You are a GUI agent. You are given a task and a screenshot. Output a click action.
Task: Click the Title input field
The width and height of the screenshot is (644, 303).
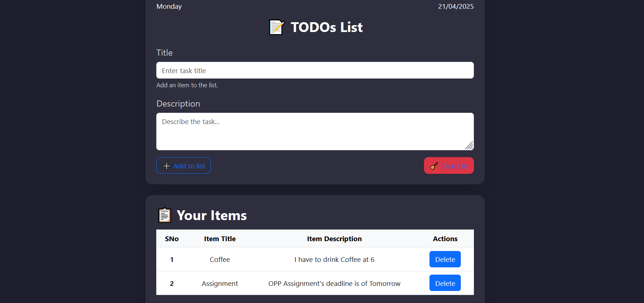coord(315,70)
